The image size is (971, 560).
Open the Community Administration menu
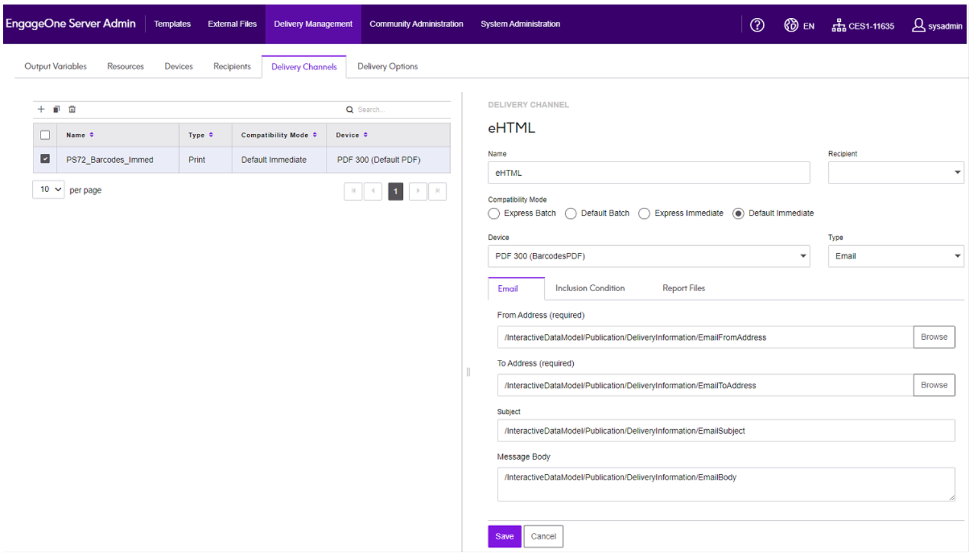pyautogui.click(x=416, y=24)
